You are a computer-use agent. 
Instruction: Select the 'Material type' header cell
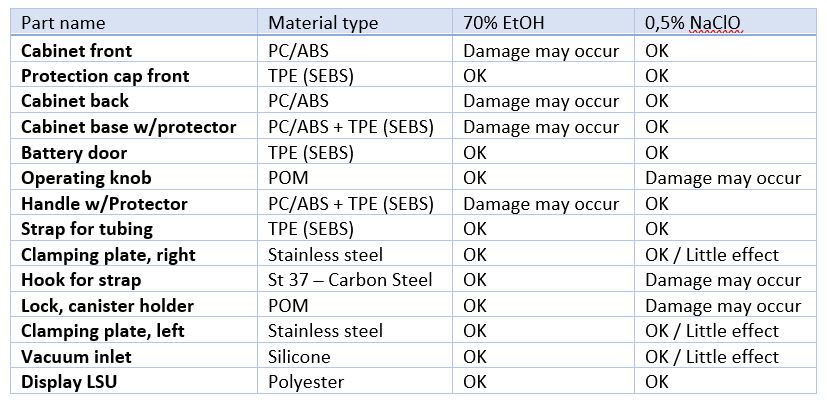point(324,23)
